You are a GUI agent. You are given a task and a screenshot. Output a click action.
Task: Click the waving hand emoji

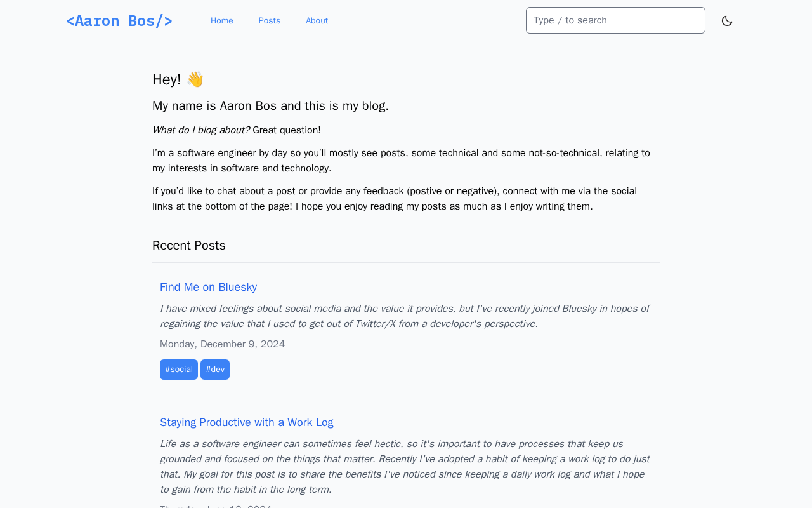click(x=195, y=79)
